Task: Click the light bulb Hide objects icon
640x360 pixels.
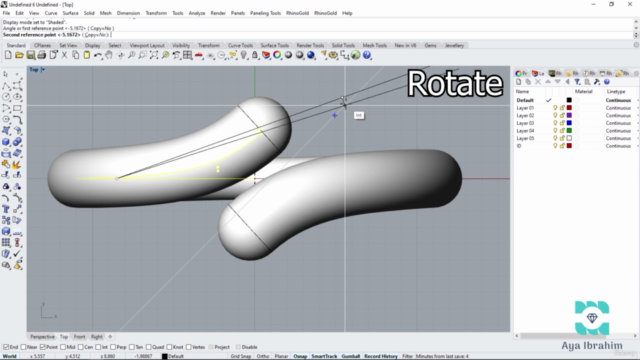Action: coord(244,55)
